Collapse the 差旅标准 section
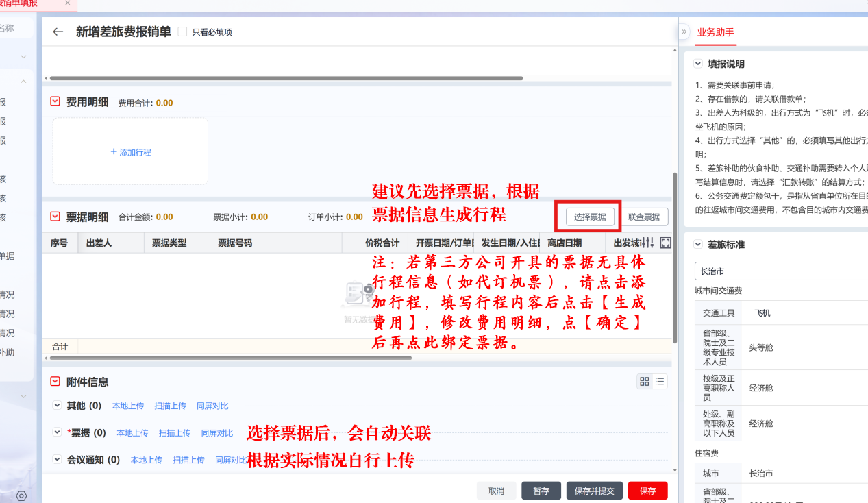 pos(698,245)
